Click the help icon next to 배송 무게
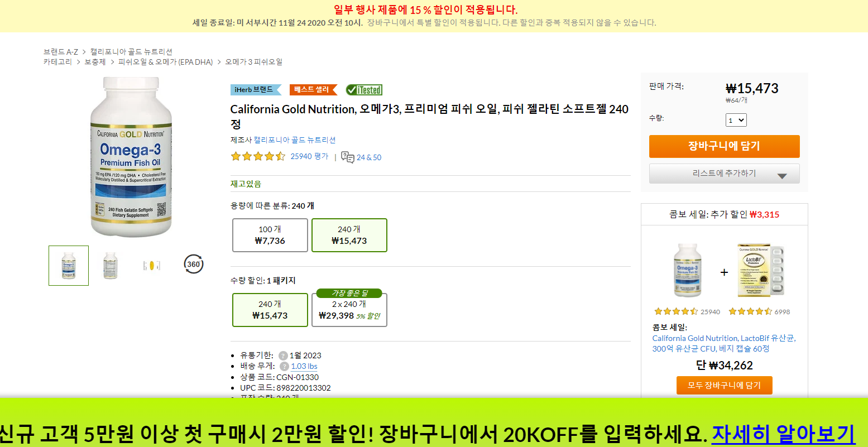 tap(284, 366)
